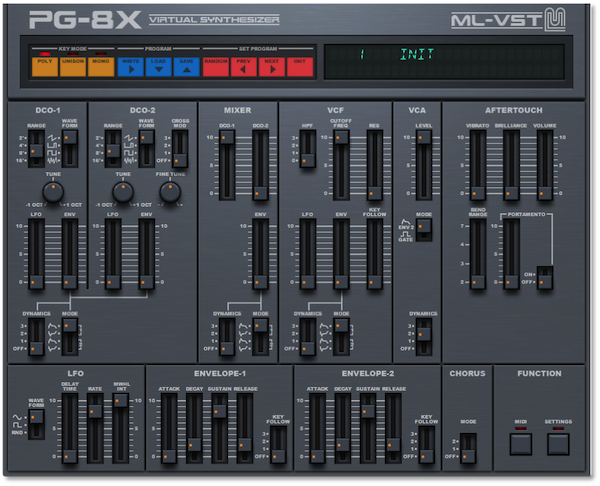Screen dimensions: 600x486
Task: Click the ENVELOPE-1 ATTACK slider
Action: [169, 429]
